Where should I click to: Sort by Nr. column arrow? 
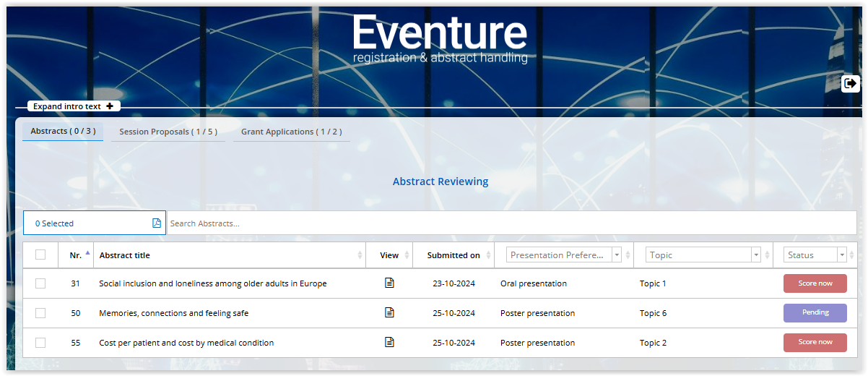coord(87,253)
